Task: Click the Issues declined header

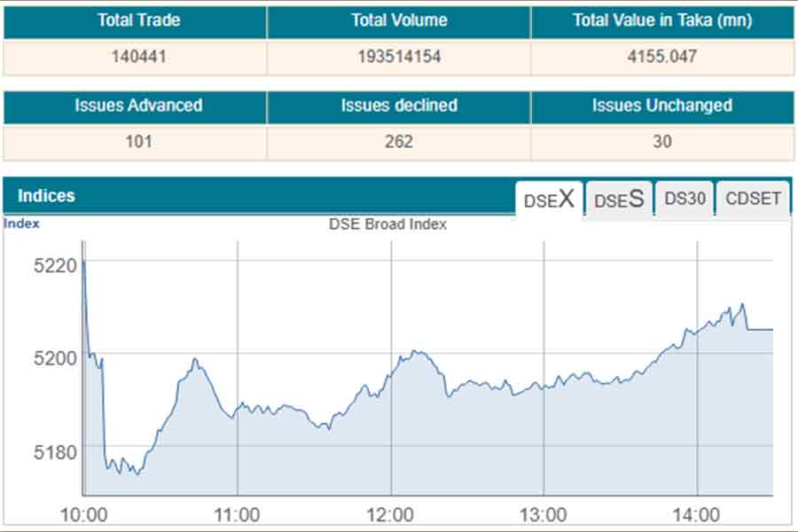Action: tap(398, 106)
